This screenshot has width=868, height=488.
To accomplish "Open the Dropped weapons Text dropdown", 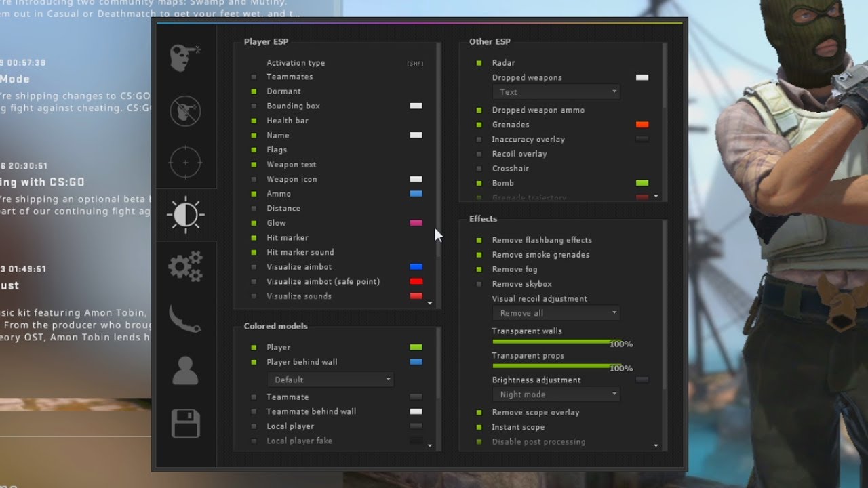I will [555, 92].
